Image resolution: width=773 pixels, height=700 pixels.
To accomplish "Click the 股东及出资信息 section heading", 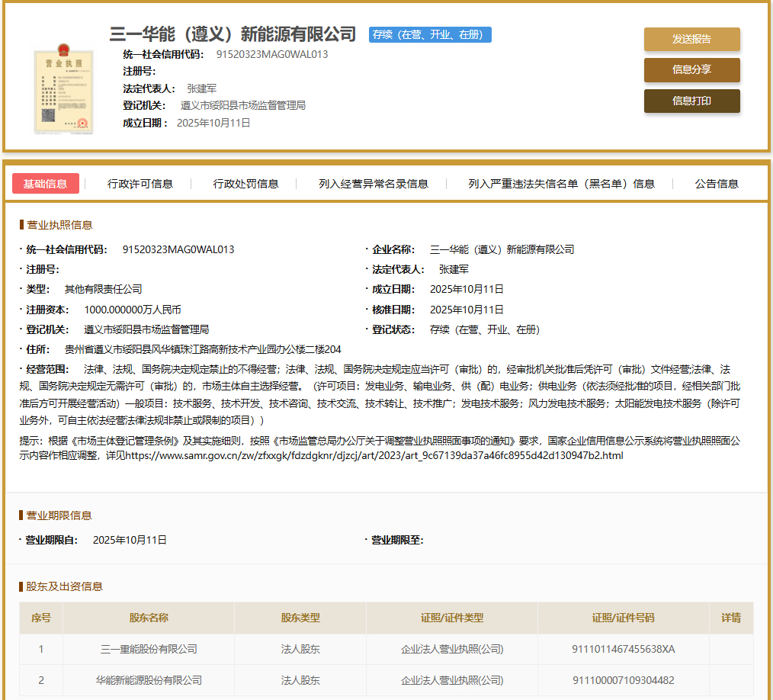I will click(64, 586).
